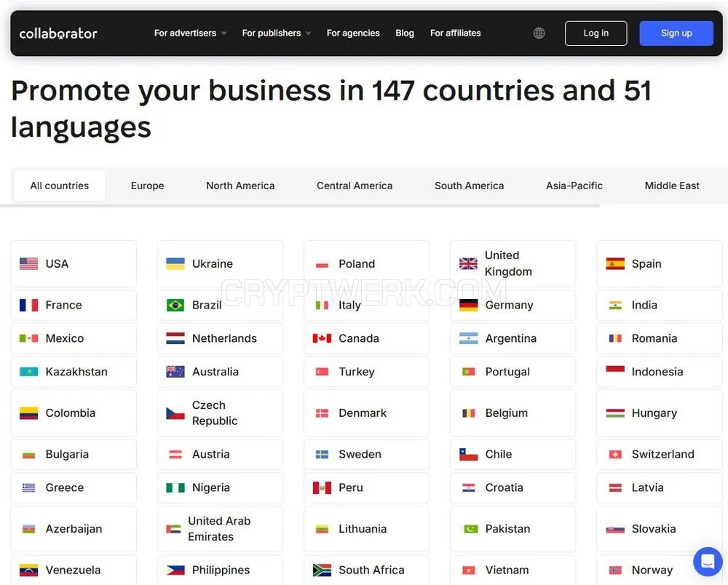728x585 pixels.
Task: Switch to the Middle East tab
Action: pos(672,186)
